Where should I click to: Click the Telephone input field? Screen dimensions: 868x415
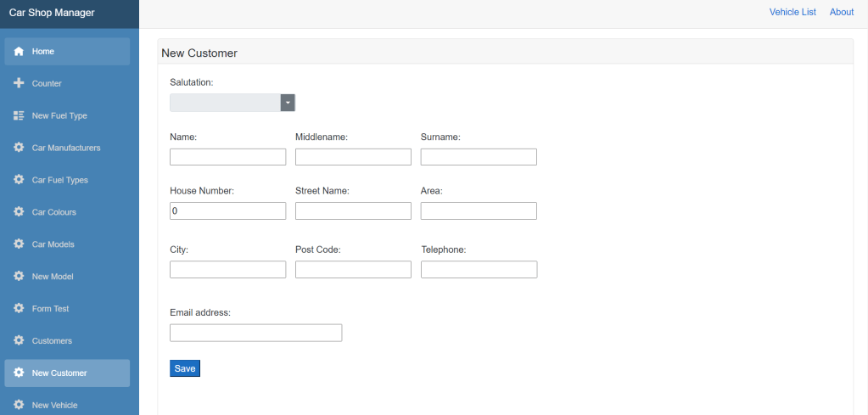[479, 269]
